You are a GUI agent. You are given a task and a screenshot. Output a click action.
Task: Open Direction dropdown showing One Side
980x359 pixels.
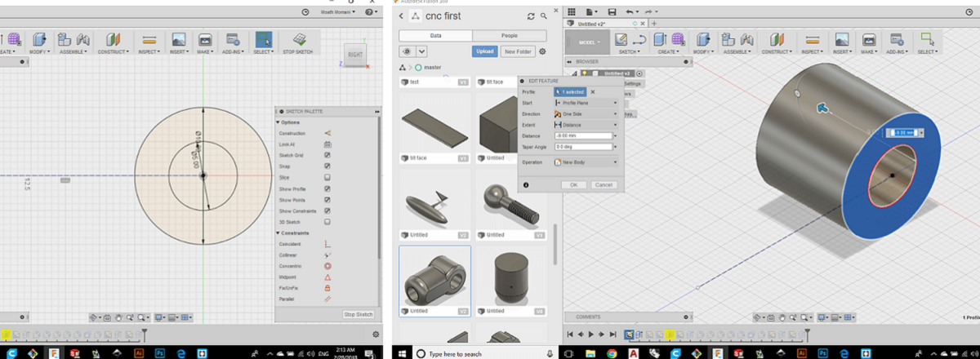[585, 114]
